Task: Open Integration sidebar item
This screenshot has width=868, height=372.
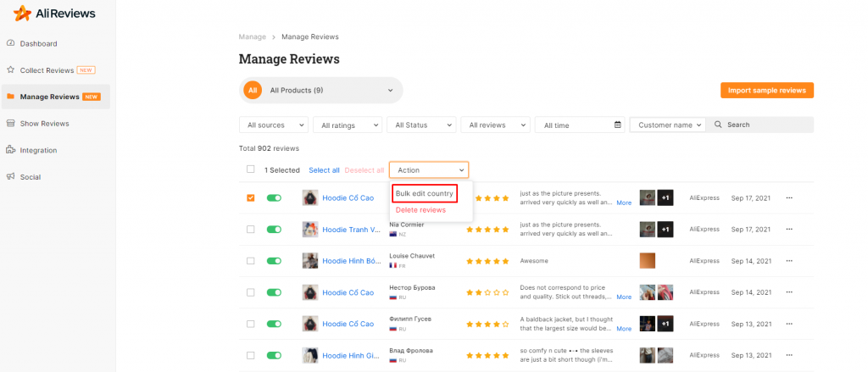Action: (x=38, y=150)
